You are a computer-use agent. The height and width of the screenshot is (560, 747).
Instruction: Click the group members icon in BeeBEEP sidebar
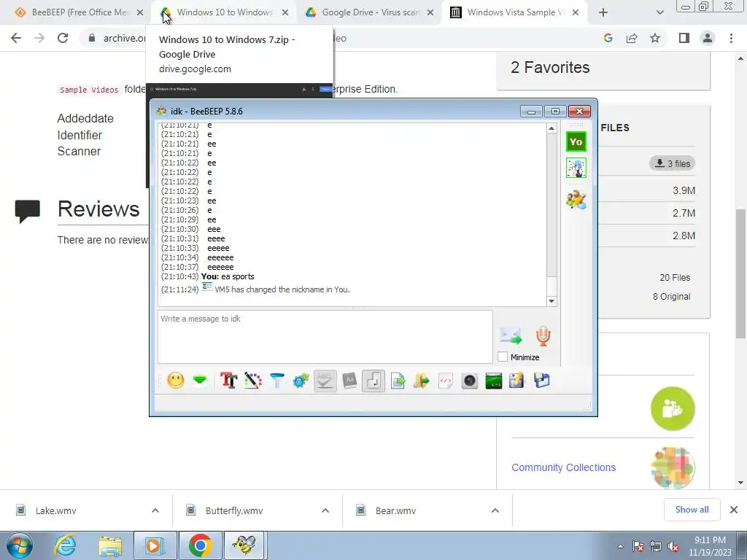click(576, 200)
